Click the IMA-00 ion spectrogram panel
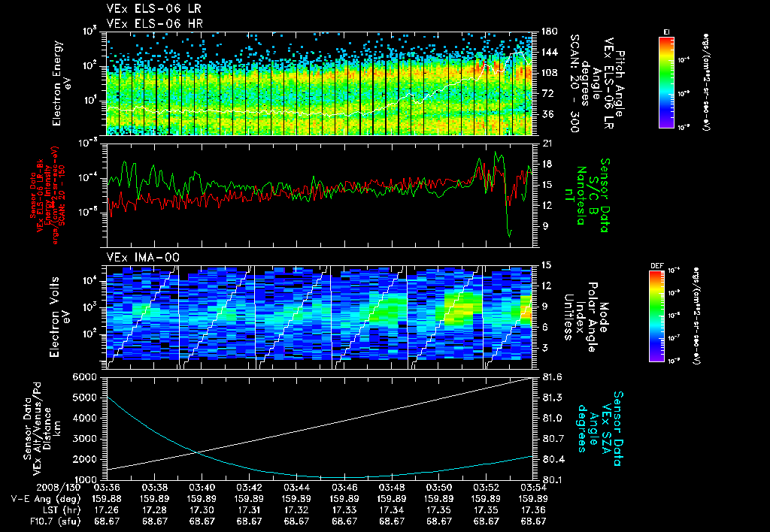This screenshot has width=770, height=532. coord(320,317)
